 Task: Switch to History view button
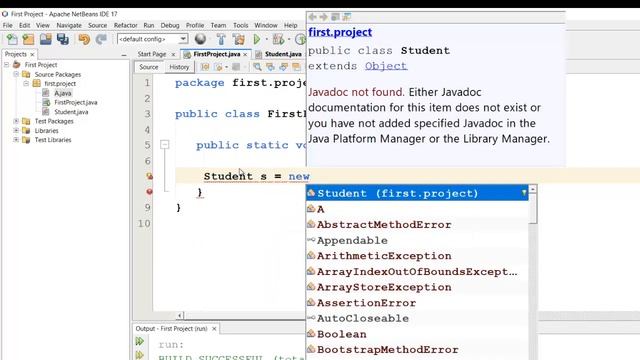179,67
